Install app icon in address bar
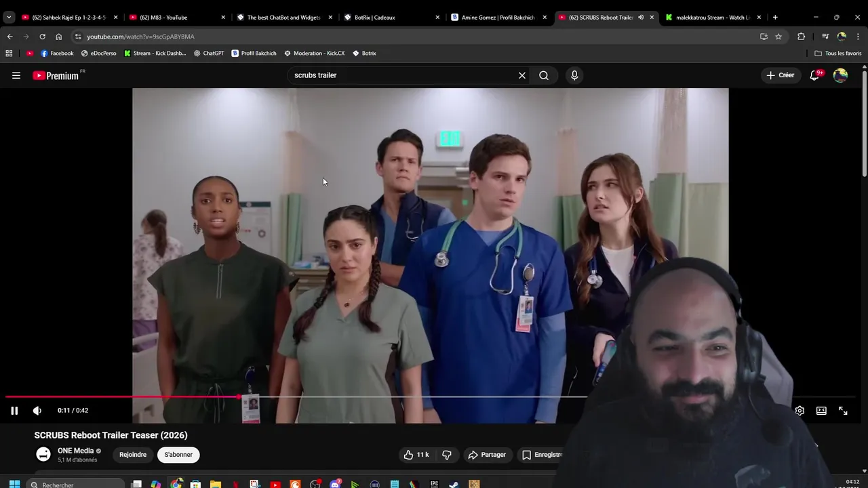 pyautogui.click(x=764, y=37)
